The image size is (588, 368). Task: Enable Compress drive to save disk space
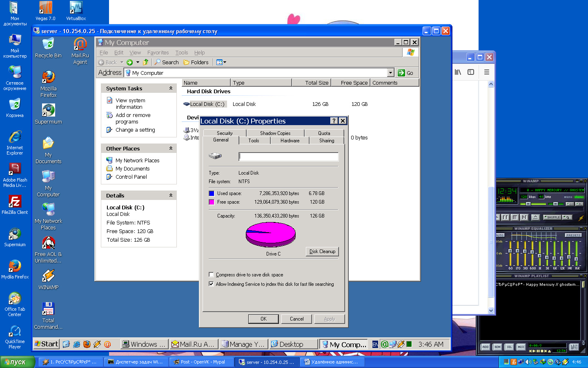pos(211,275)
